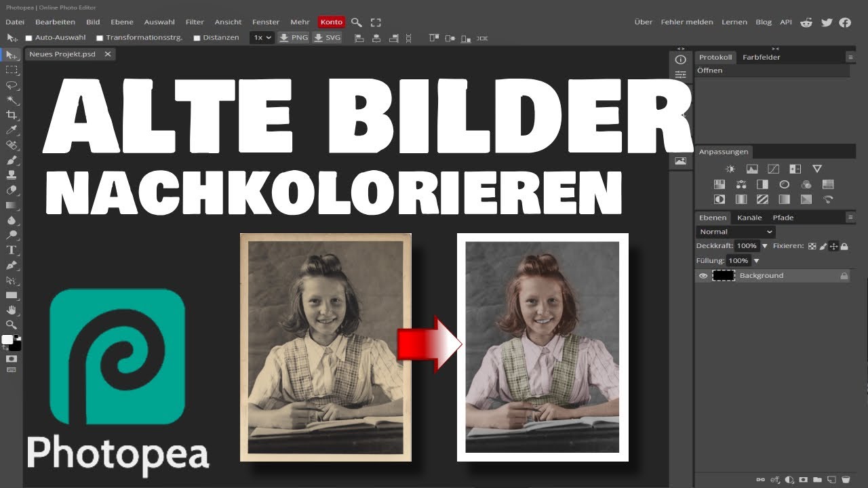868x488 pixels.
Task: Select the Zoom tool in toolbar
Action: (x=12, y=325)
